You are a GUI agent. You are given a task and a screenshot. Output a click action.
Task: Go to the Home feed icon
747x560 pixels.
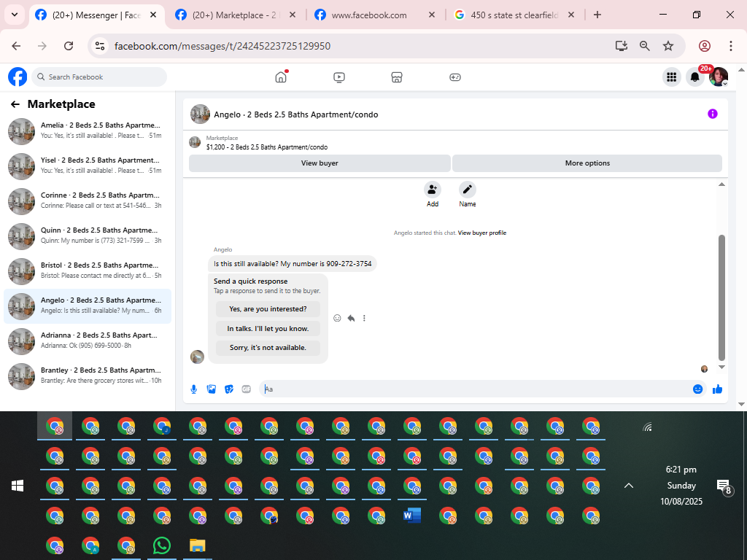[x=281, y=77]
